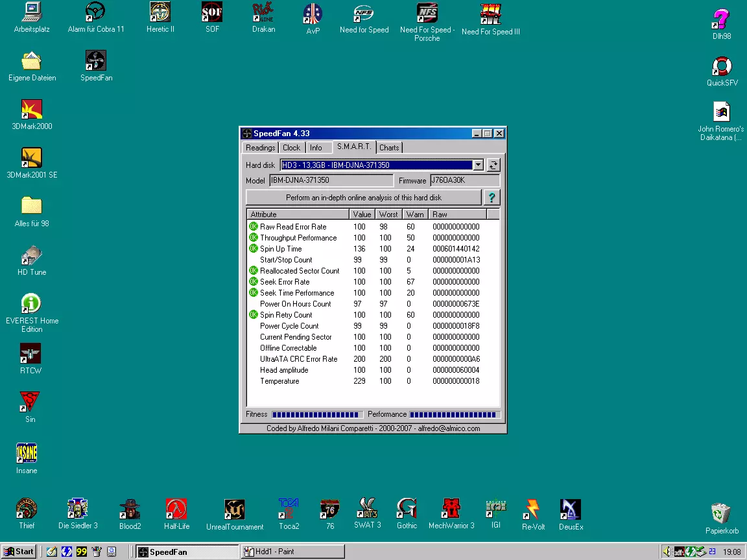
Task: Switch to Hdd1 - Paint taskbar button
Action: [x=292, y=552]
